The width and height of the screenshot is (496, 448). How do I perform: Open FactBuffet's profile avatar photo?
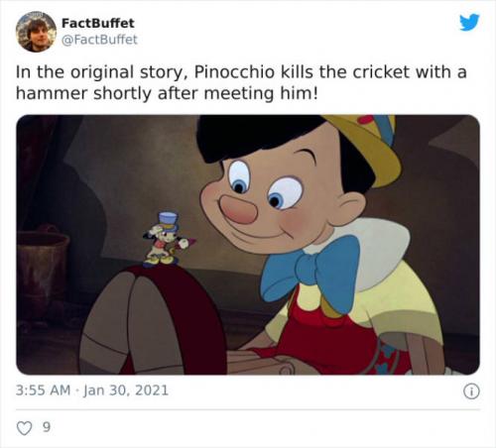click(36, 32)
